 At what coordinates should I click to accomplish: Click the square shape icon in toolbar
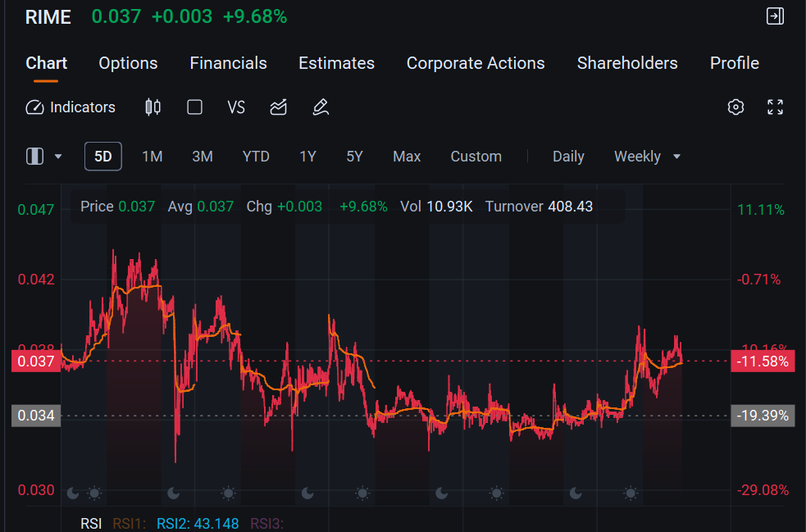click(194, 107)
